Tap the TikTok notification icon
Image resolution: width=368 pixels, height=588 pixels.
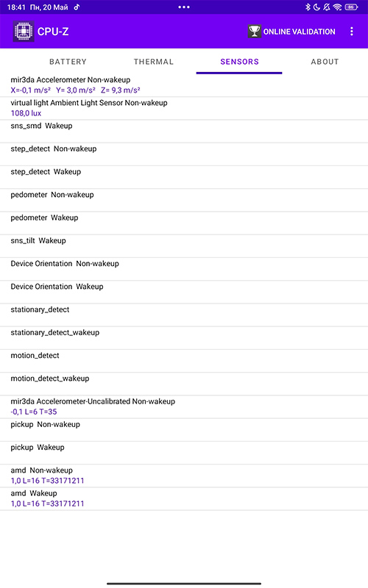77,7
